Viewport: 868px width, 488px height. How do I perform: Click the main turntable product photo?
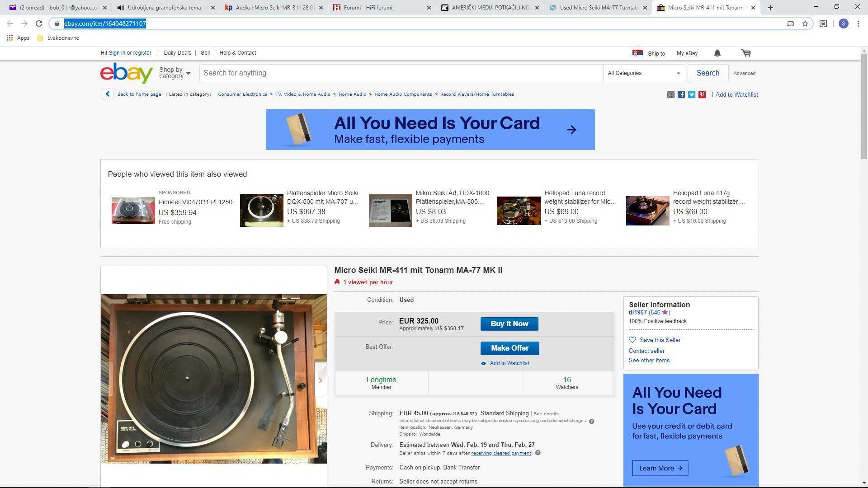213,379
